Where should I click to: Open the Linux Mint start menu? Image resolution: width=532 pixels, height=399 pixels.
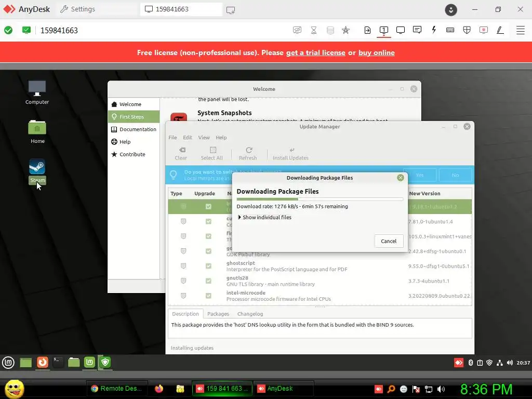pos(8,362)
